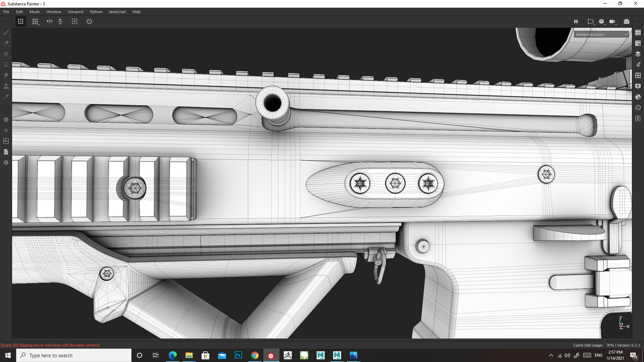Viewport: 644px width, 362px height.
Task: Select the Material picker tool
Action: click(x=6, y=96)
